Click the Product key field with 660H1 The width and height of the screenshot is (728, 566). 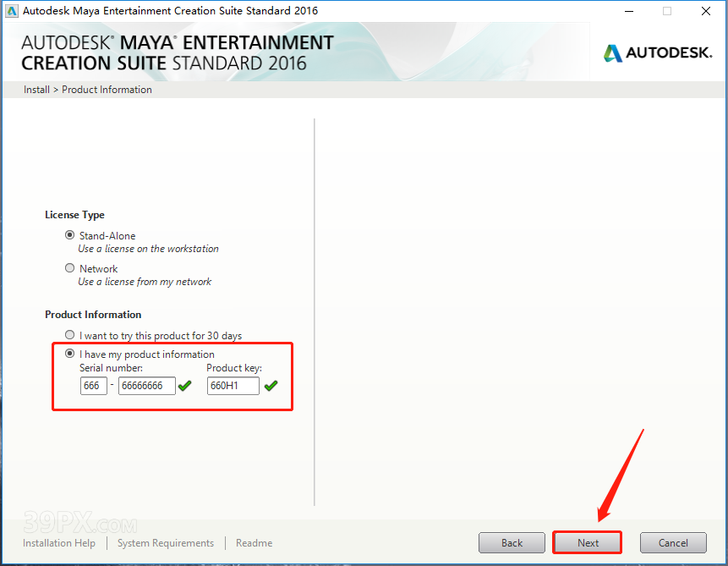point(233,386)
